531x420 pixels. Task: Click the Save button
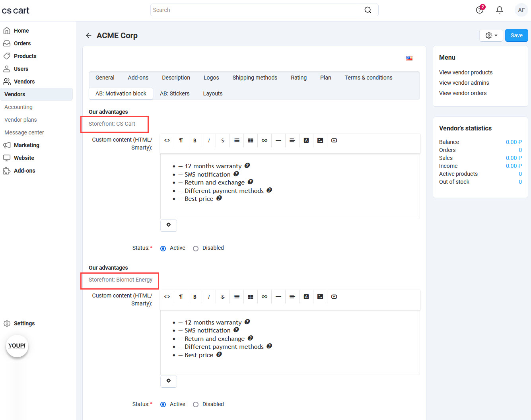516,35
